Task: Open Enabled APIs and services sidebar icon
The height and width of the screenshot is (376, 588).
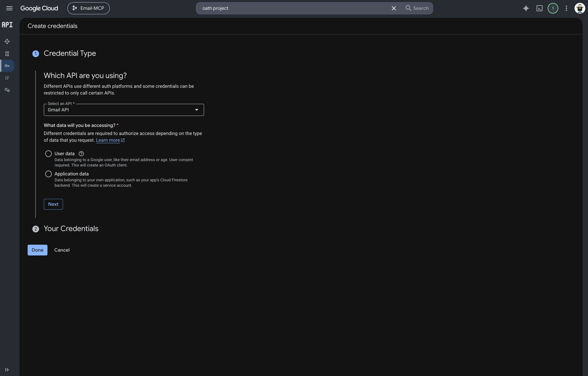Action: point(7,41)
